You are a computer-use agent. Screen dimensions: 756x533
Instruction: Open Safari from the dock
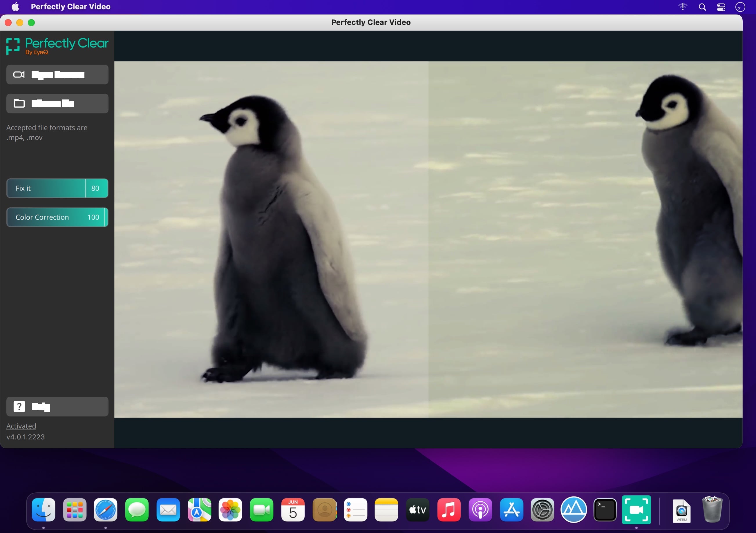pyautogui.click(x=106, y=510)
